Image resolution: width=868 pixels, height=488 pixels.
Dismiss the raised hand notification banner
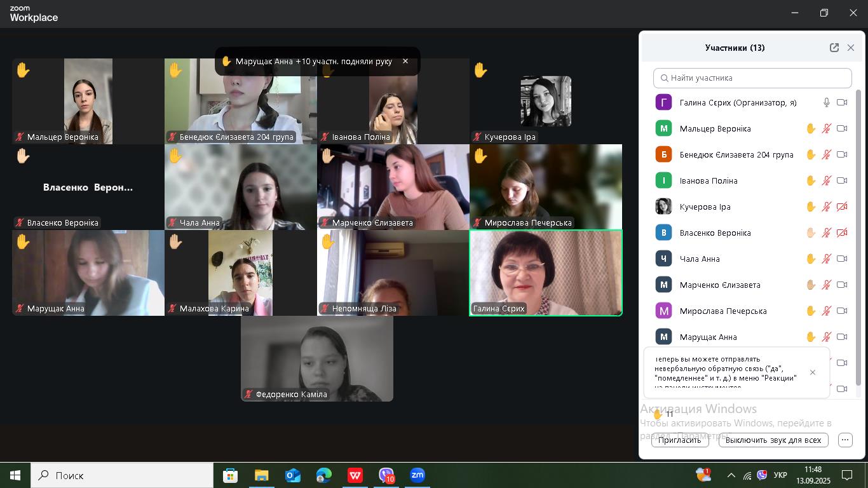tap(405, 62)
